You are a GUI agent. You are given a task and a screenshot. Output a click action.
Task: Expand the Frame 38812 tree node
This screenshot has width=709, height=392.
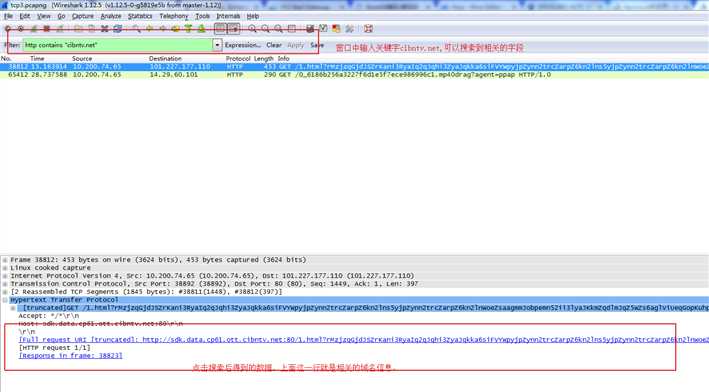coord(5,260)
